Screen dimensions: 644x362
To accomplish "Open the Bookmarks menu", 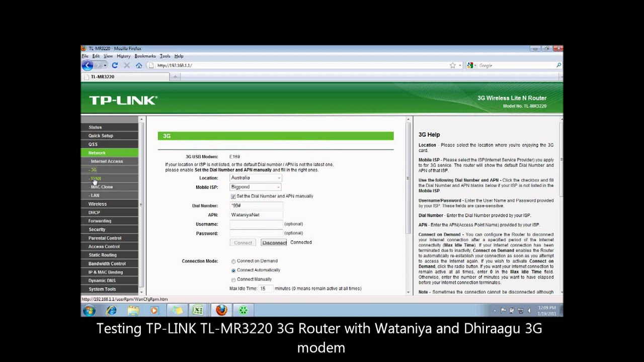I will [145, 56].
